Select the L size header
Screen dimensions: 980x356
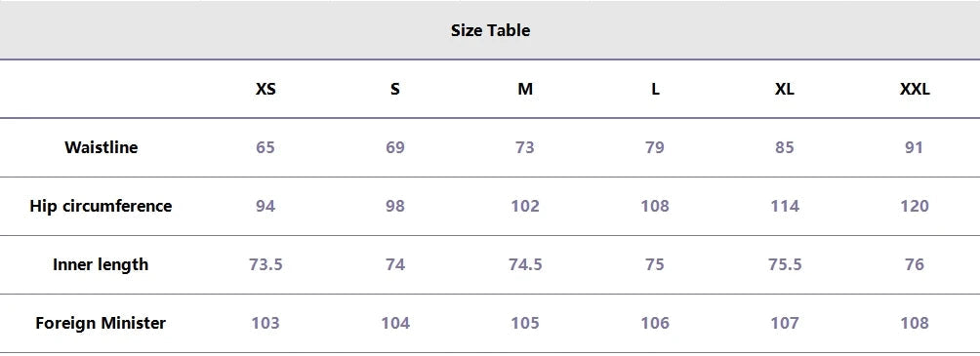(655, 89)
